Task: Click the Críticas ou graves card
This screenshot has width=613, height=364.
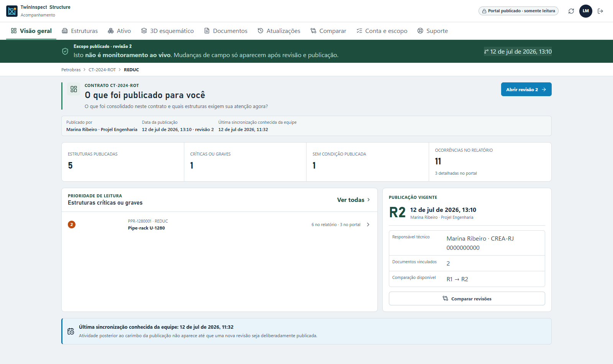Action: pyautogui.click(x=245, y=162)
